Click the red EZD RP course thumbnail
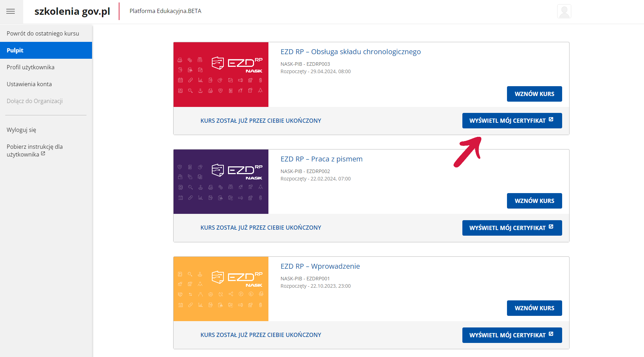 pyautogui.click(x=221, y=75)
